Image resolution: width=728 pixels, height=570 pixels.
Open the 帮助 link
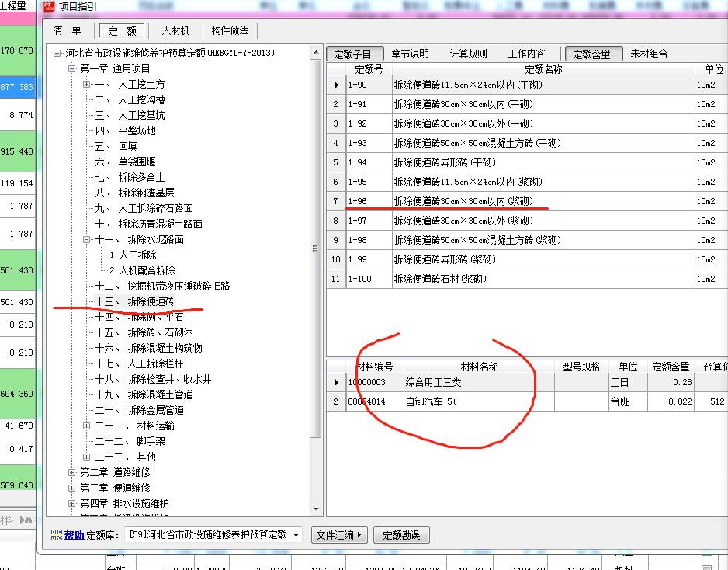coord(75,535)
